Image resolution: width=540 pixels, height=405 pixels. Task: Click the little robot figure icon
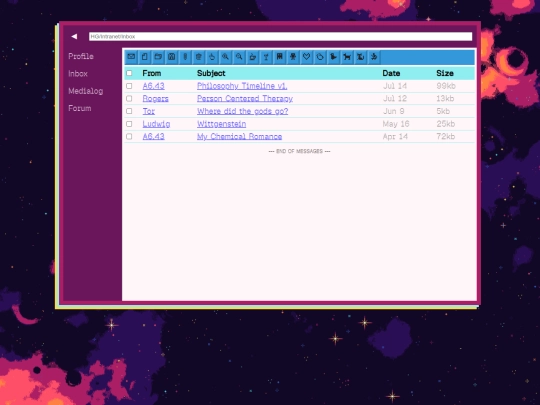click(293, 57)
